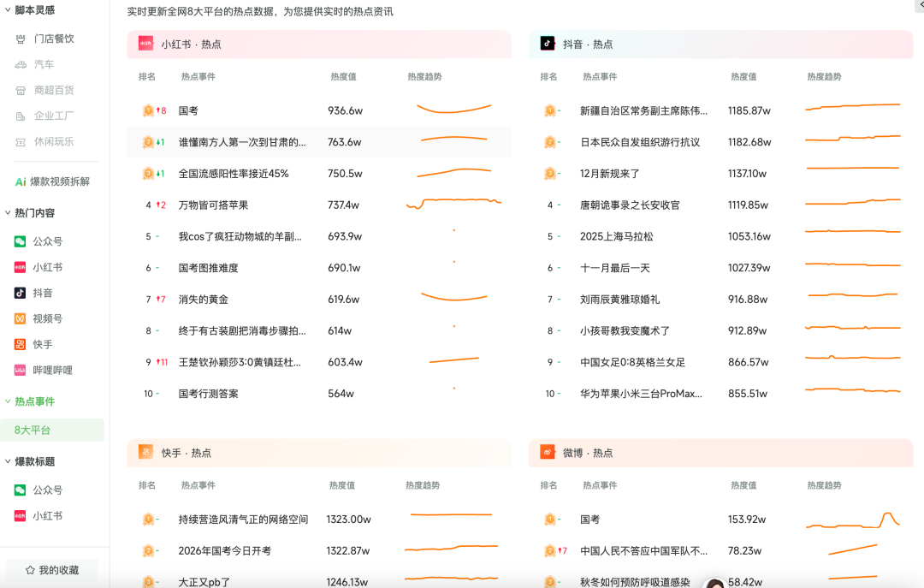This screenshot has width=924, height=588.
Task: Open hot topic 万物皆可搭苹果
Action: point(213,205)
